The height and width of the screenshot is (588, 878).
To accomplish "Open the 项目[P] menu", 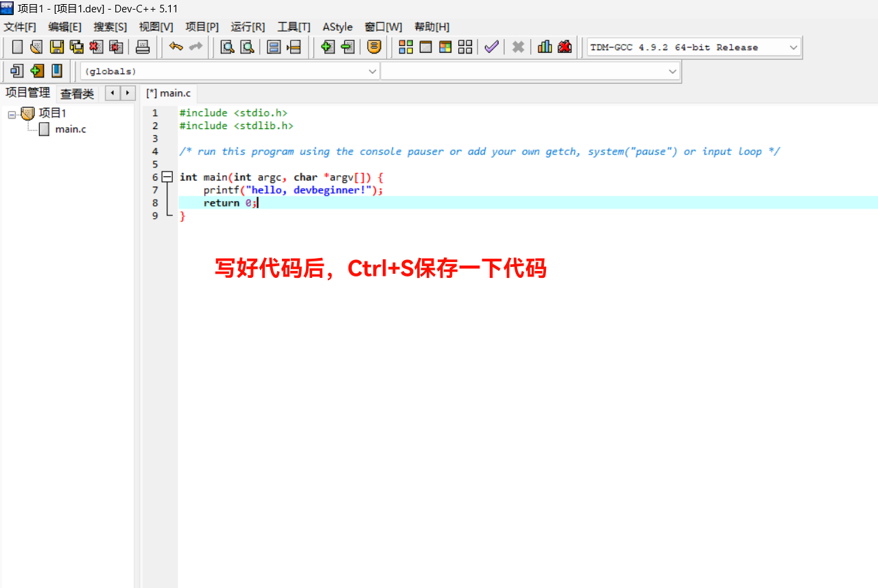I will click(202, 27).
